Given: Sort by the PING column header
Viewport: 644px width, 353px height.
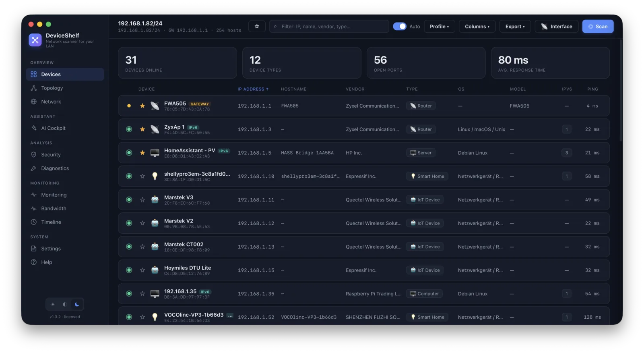Looking at the screenshot, I should point(592,89).
